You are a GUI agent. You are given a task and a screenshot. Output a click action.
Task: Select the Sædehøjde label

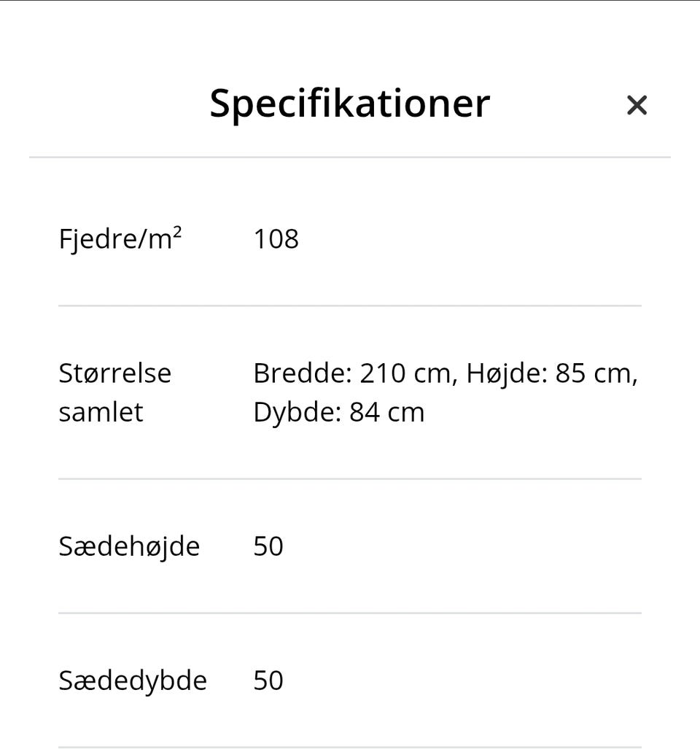(x=130, y=546)
